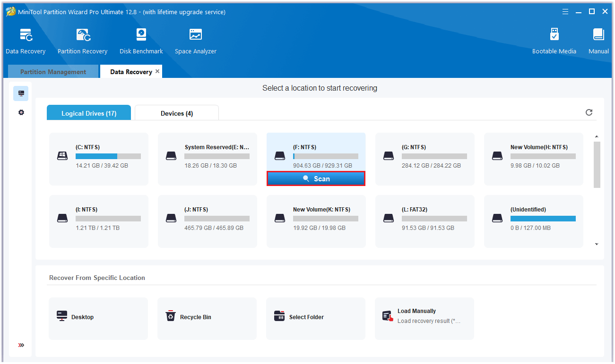Viewport: 615px width, 364px height.
Task: Open the Data Recovery tool icon
Action: point(26,35)
